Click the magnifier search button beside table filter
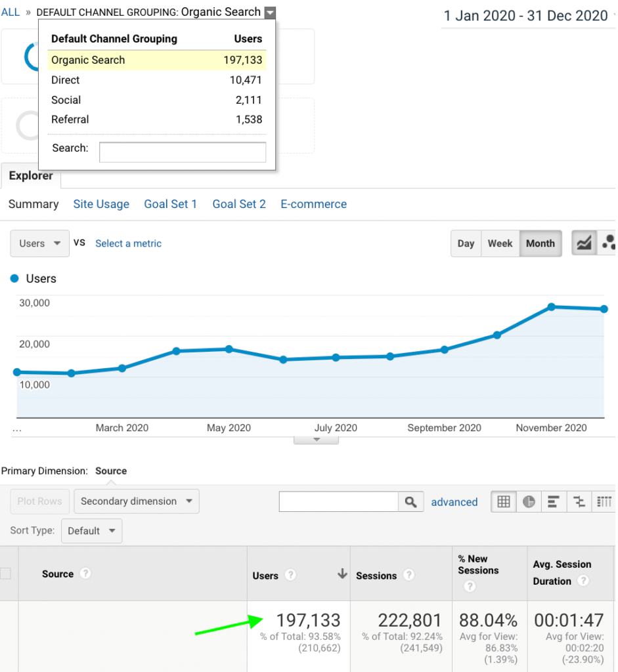Screen dimensions: 618x672 [x=410, y=502]
